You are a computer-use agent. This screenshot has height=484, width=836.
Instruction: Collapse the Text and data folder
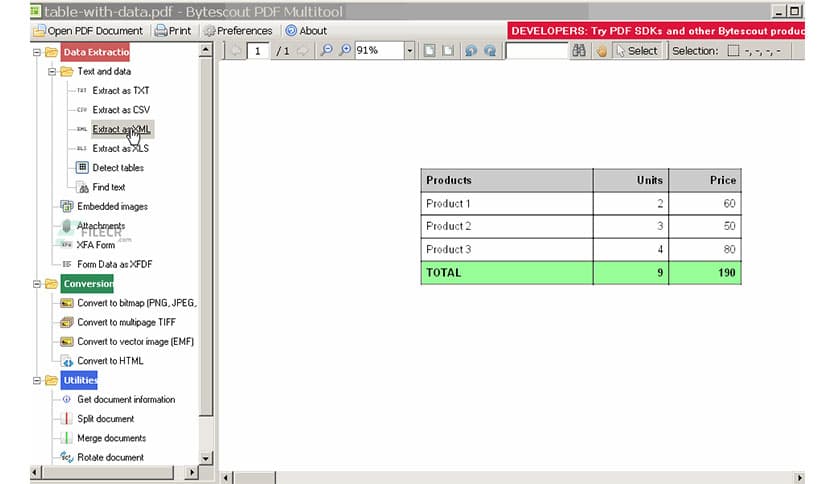(x=52, y=71)
